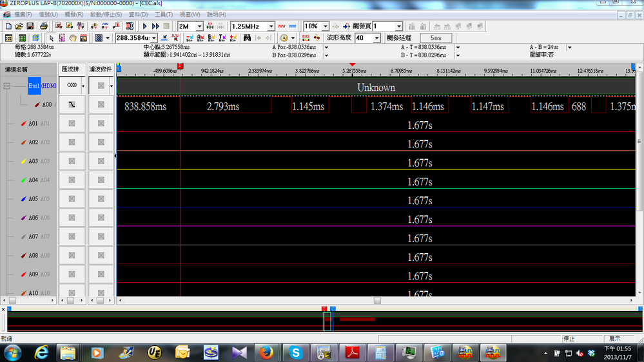
Task: Toggle filter condition cell for A00
Action: click(x=101, y=104)
